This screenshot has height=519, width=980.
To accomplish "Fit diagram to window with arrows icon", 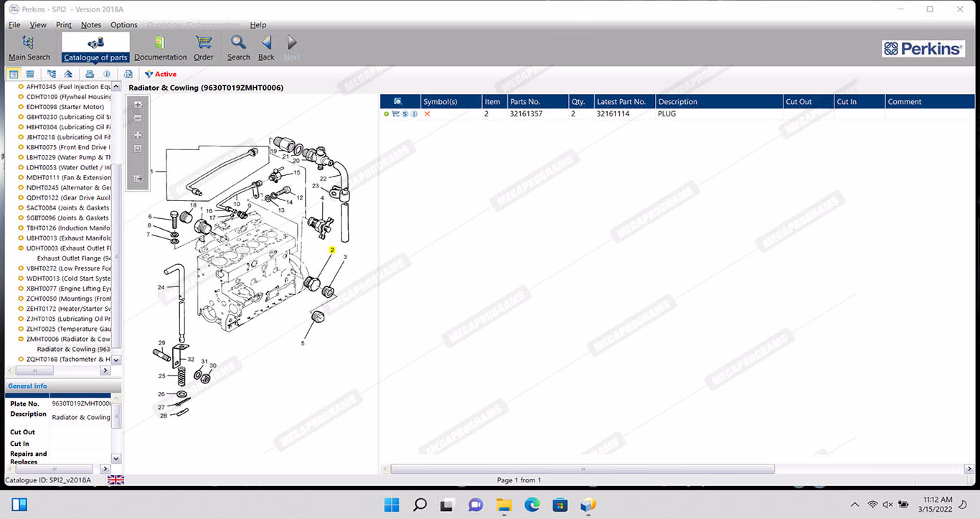I will pyautogui.click(x=138, y=135).
